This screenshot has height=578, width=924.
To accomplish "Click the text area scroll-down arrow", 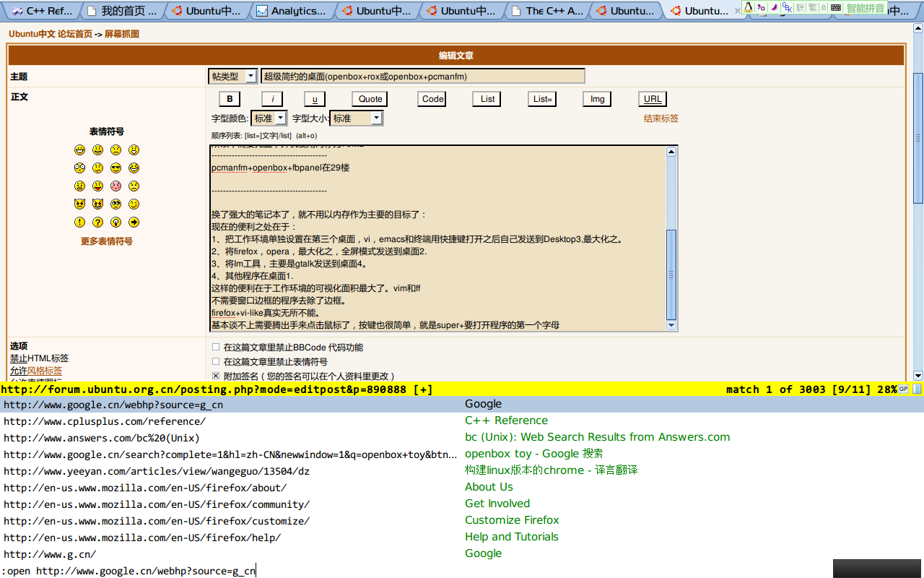I will click(x=671, y=326).
